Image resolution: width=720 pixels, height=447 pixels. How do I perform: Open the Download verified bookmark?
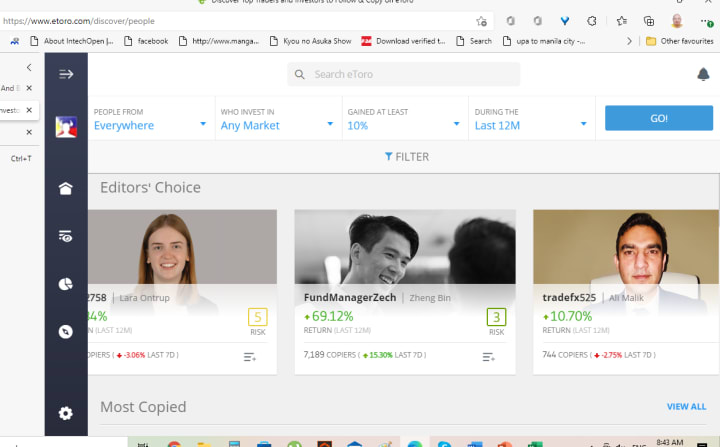(x=404, y=41)
